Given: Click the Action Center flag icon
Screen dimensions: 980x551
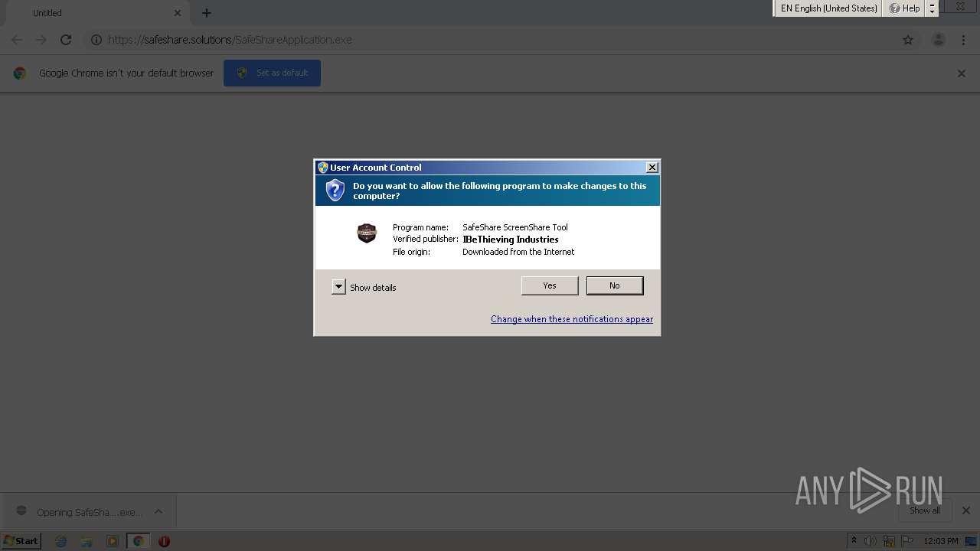Looking at the screenshot, I should (907, 541).
